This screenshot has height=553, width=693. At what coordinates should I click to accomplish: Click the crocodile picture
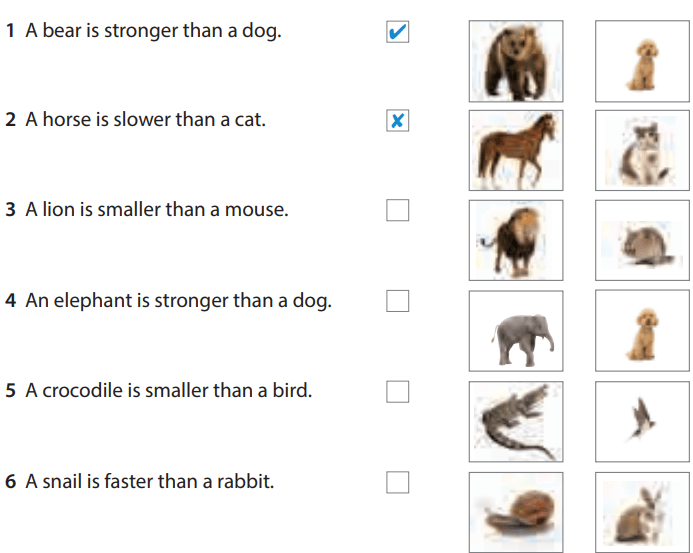[515, 420]
